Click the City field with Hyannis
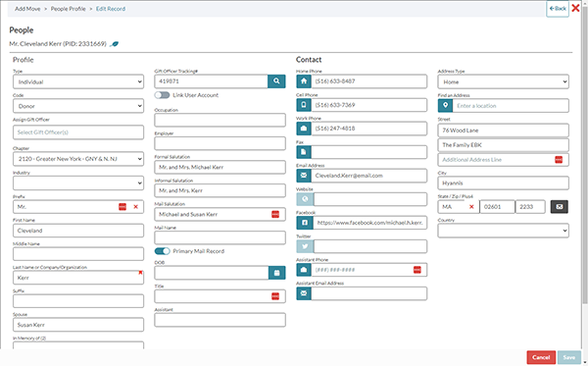Image resolution: width=588 pixels, height=366 pixels. point(504,183)
